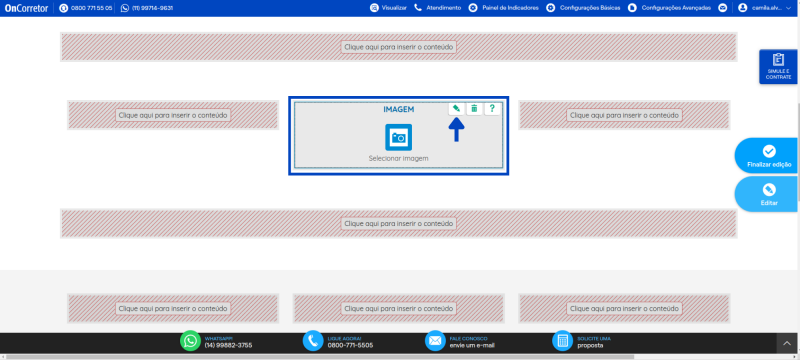Click the scroll-to-top chevron in footer

788,344
